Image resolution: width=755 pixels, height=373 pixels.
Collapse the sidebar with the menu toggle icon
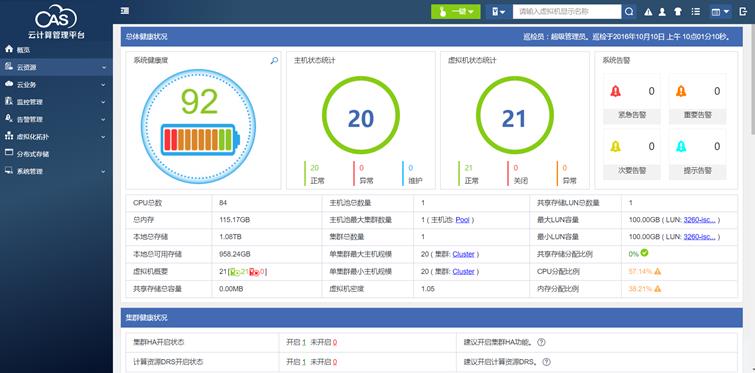(x=125, y=11)
